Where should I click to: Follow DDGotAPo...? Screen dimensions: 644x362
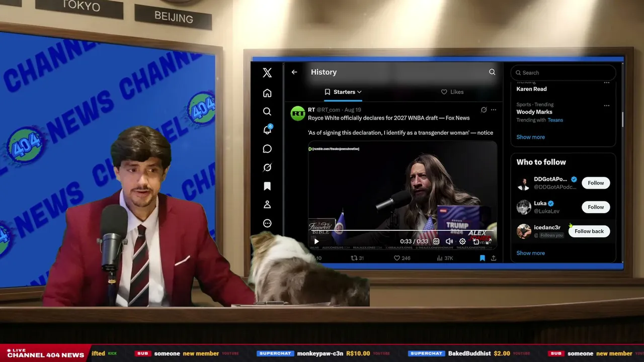tap(596, 183)
